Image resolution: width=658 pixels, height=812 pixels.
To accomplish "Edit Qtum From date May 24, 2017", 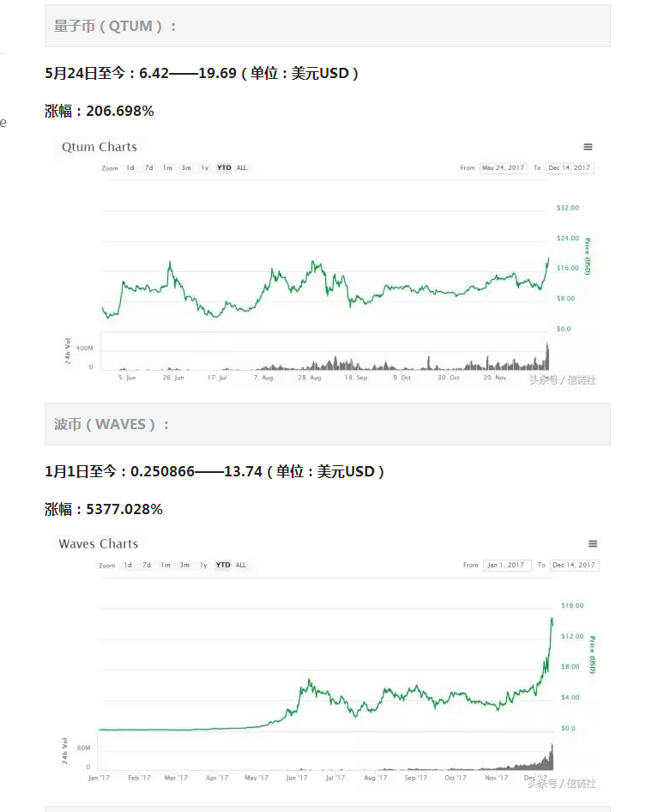I will (x=504, y=167).
